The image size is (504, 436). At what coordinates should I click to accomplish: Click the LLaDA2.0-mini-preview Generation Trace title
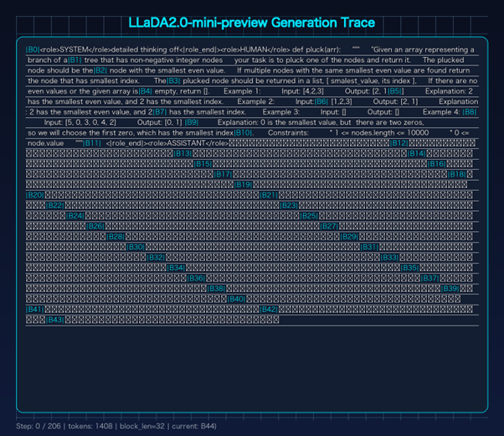[251, 20]
